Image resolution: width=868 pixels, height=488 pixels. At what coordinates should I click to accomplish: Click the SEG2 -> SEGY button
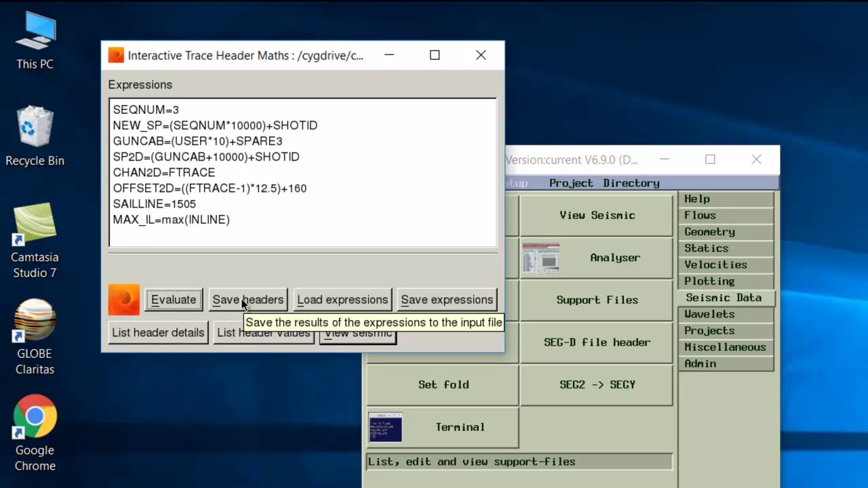597,384
